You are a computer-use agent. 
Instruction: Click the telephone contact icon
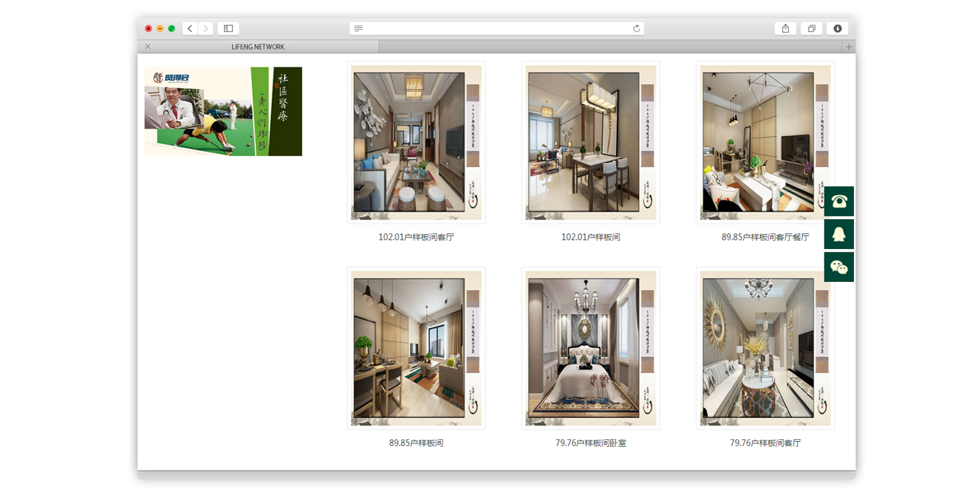(x=838, y=201)
